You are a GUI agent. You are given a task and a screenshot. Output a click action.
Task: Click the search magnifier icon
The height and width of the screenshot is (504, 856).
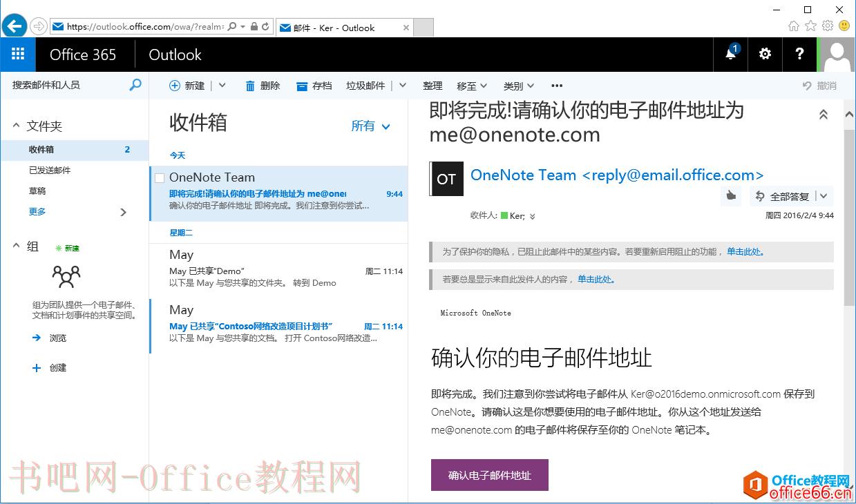(135, 85)
